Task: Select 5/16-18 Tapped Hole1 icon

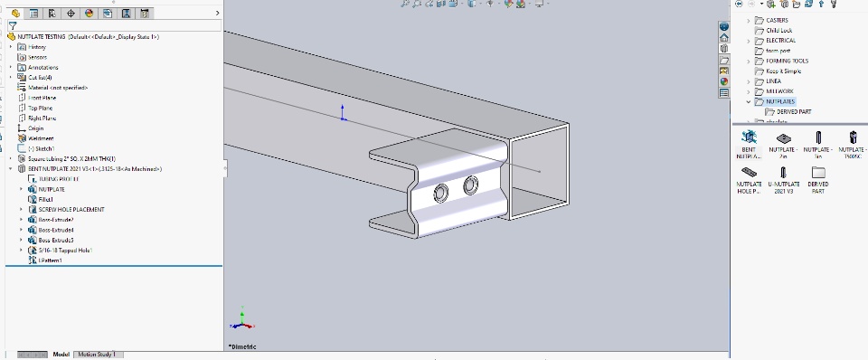Action: (33, 251)
